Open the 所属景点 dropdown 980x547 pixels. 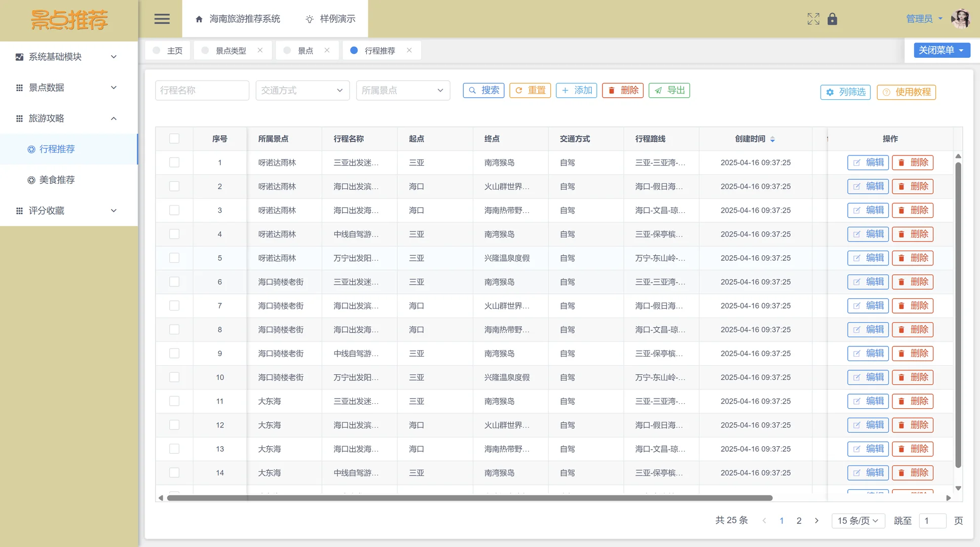tap(403, 90)
